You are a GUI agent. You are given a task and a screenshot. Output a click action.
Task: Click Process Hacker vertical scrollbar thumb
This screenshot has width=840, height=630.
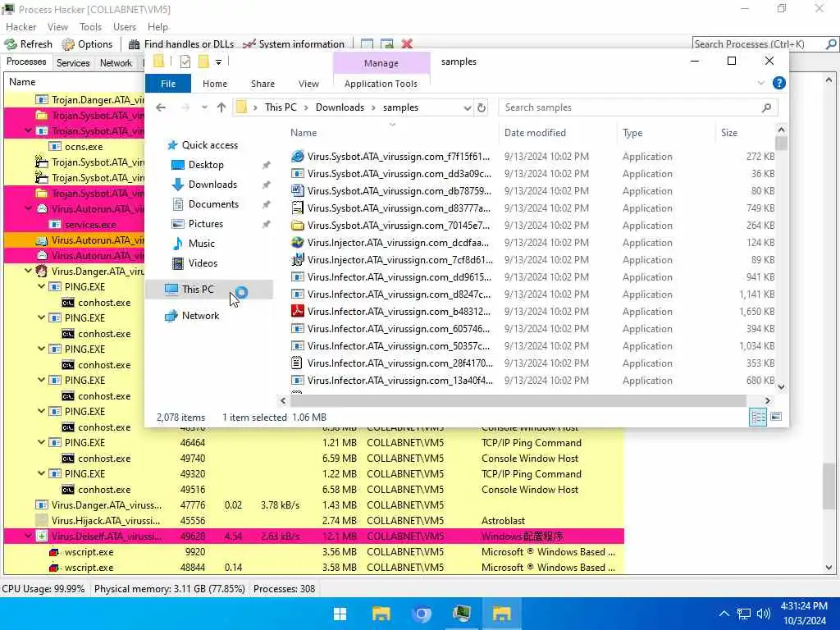pos(829,486)
